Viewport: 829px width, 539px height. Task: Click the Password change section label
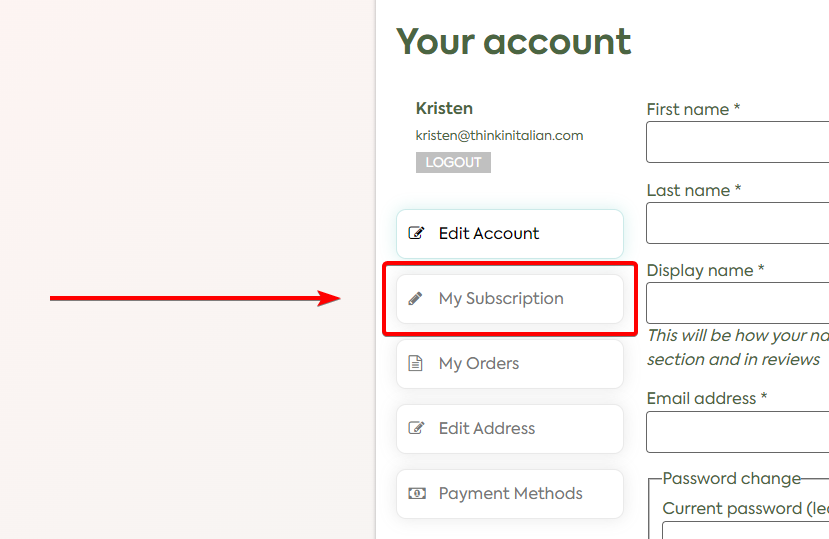pyautogui.click(x=731, y=478)
